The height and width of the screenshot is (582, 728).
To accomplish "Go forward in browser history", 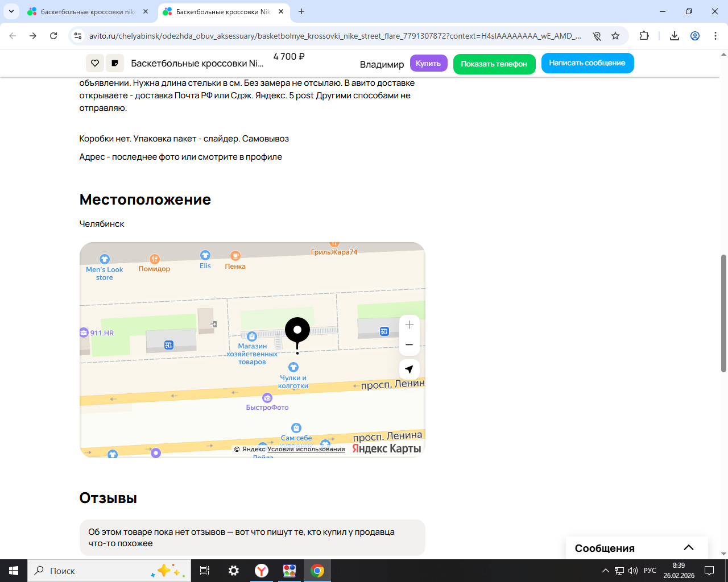I will coord(33,36).
